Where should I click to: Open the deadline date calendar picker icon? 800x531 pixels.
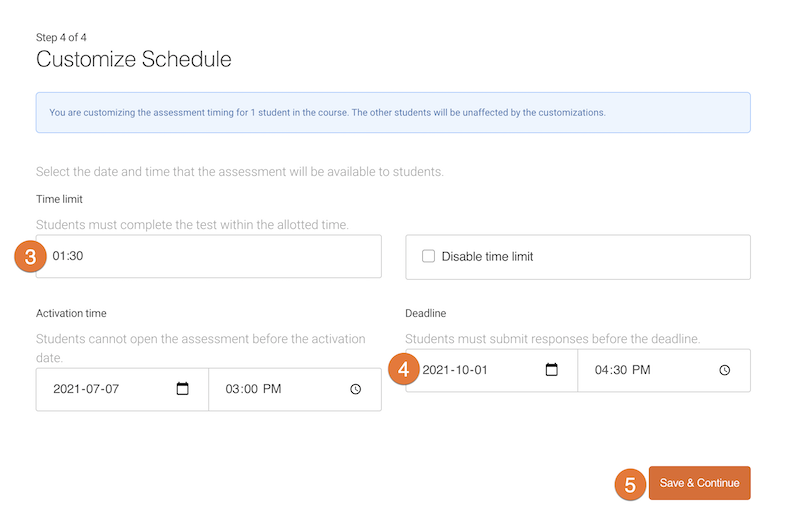551,370
